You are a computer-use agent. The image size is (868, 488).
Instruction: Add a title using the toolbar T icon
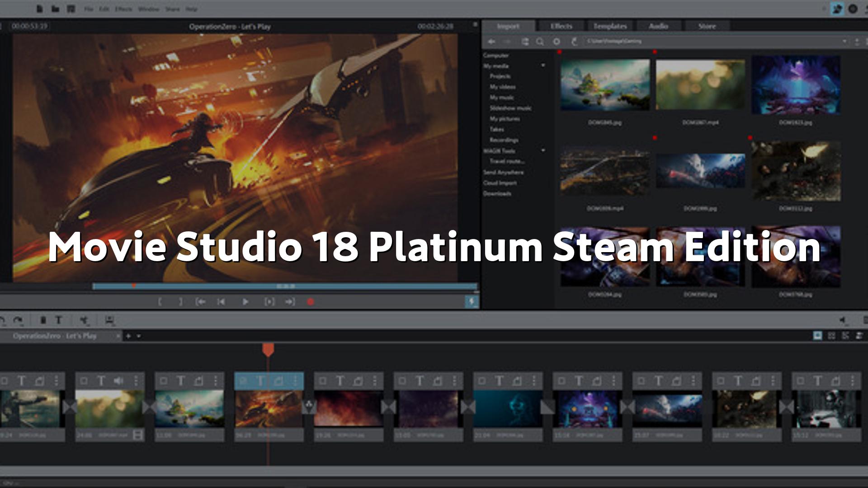(59, 320)
